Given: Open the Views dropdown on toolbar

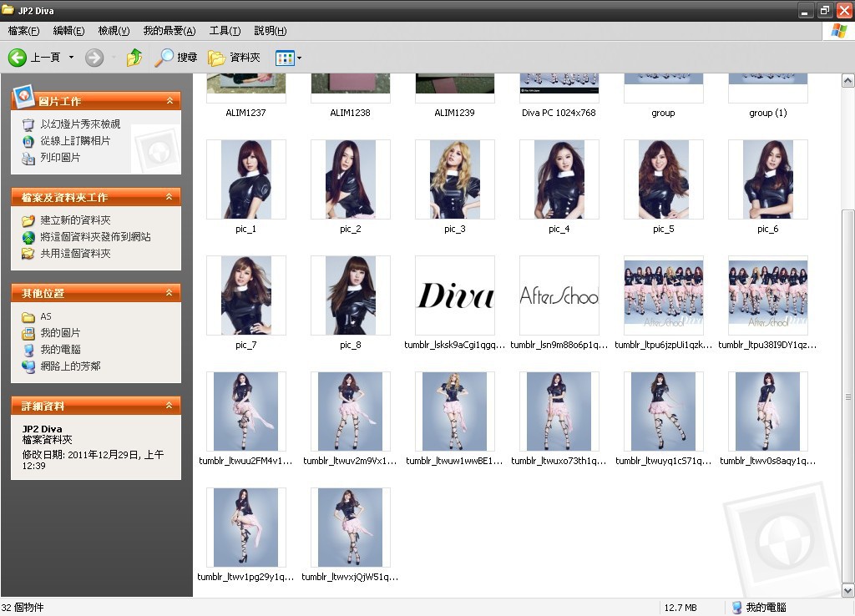Looking at the screenshot, I should 289,58.
